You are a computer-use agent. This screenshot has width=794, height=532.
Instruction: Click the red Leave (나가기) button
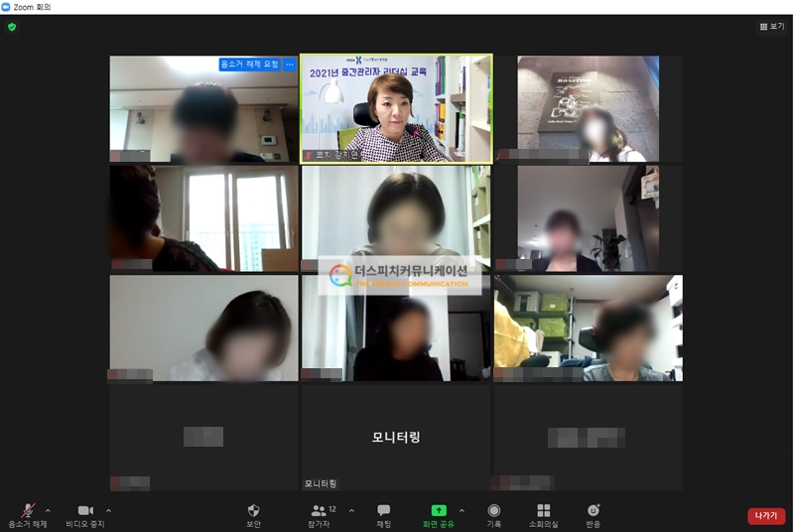point(765,516)
